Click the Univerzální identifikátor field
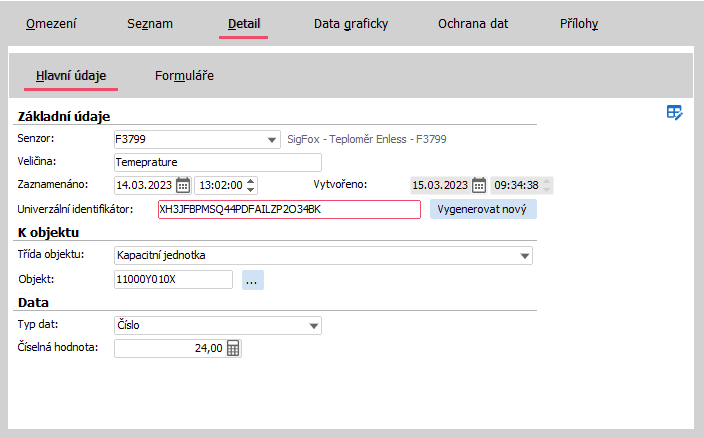 pos(288,209)
